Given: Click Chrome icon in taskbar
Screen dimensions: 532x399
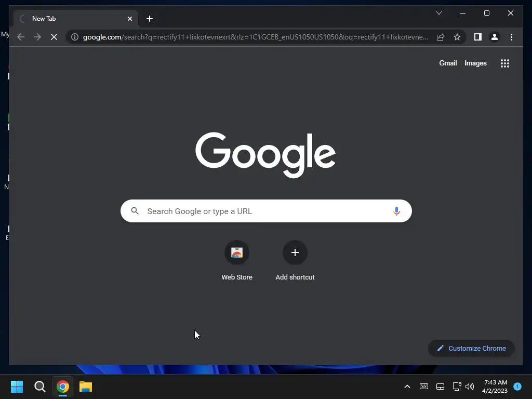Looking at the screenshot, I should click(x=63, y=387).
